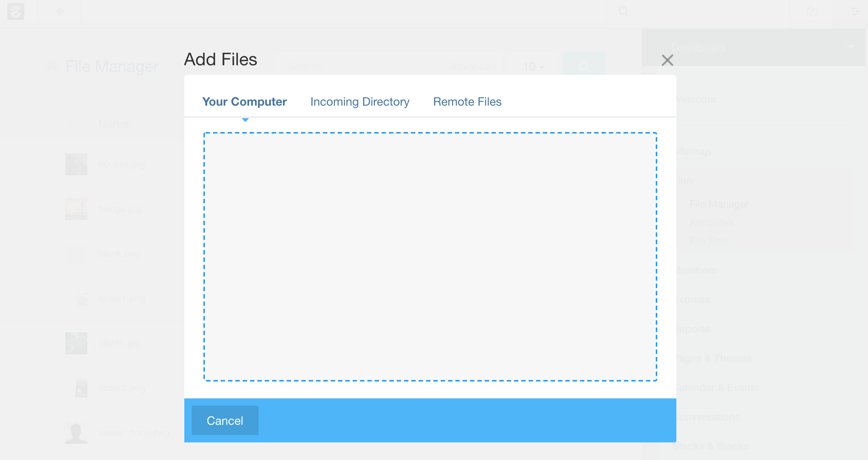Select the plants.jpg thumbnail

tap(76, 343)
